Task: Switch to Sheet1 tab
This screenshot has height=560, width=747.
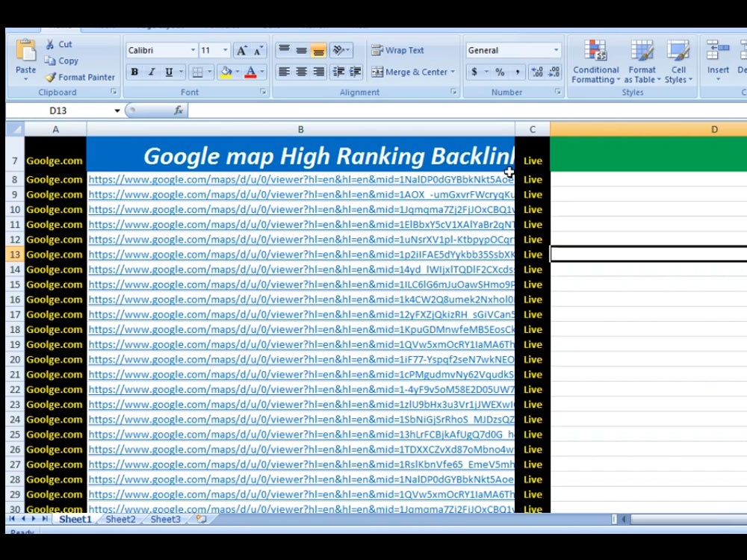Action: coord(75,519)
